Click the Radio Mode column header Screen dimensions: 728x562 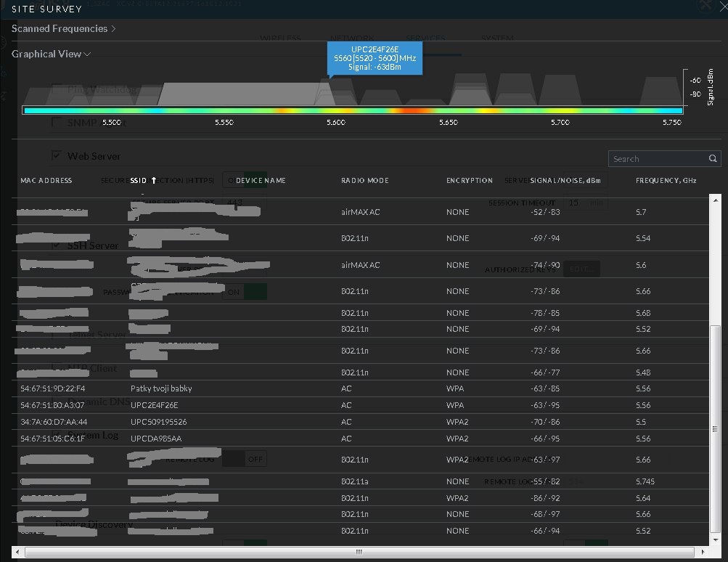coord(364,180)
